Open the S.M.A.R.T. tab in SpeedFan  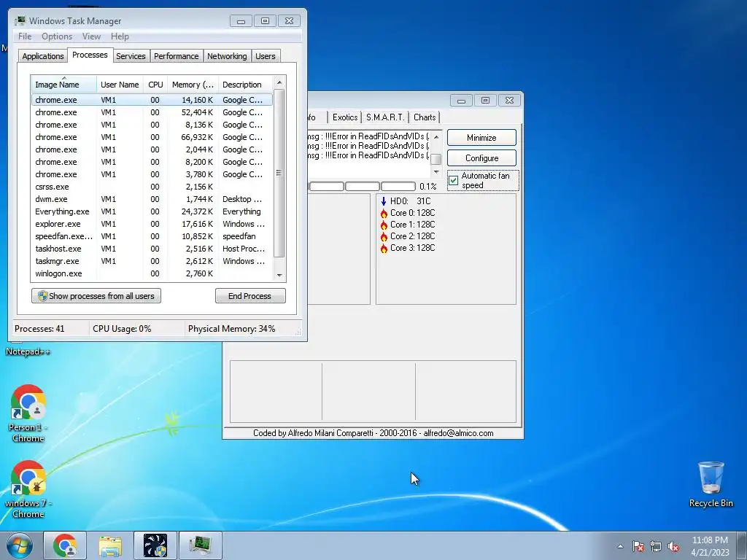coord(385,117)
